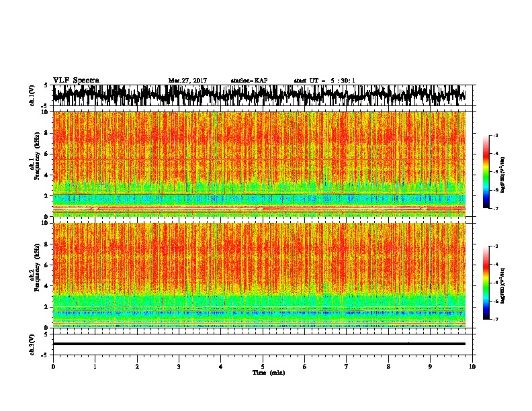The width and height of the screenshot is (532, 411).
Task: Click the "-5" label on ch.2 colorbar
Action: (496, 283)
